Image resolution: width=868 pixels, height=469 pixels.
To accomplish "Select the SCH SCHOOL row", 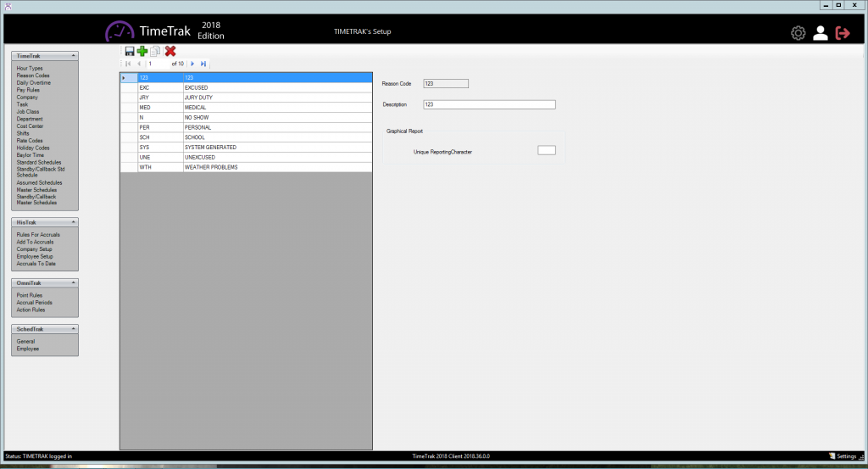I will pos(247,137).
